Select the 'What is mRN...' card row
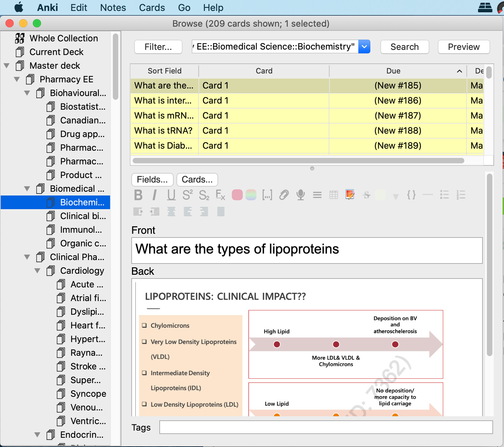Viewport: 504px width, 447px height. 307,116
